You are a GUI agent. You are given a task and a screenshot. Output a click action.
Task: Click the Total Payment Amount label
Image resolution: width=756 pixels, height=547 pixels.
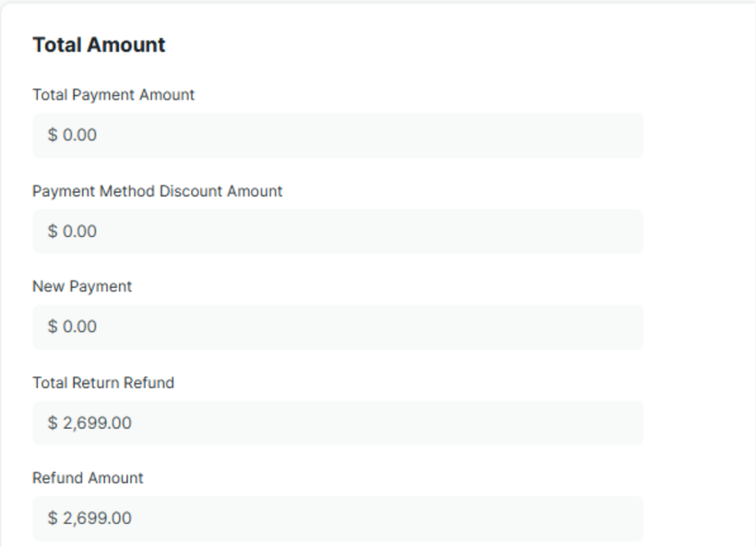[113, 95]
